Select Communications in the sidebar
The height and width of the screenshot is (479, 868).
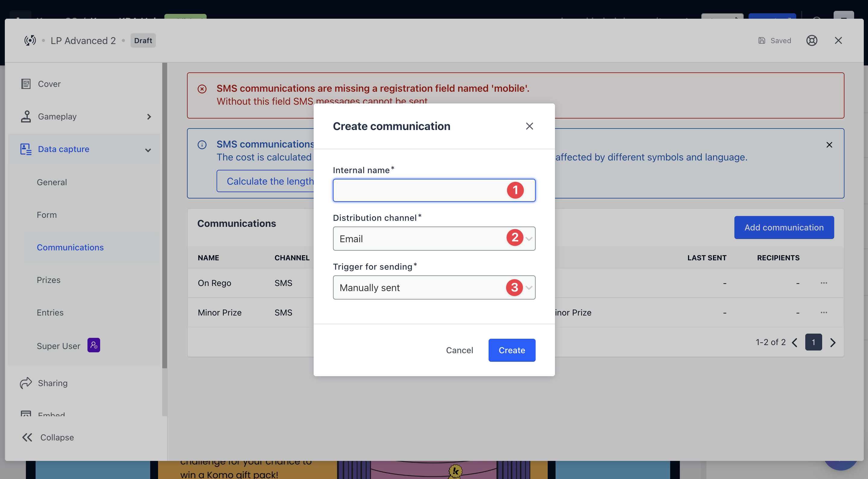click(x=70, y=247)
